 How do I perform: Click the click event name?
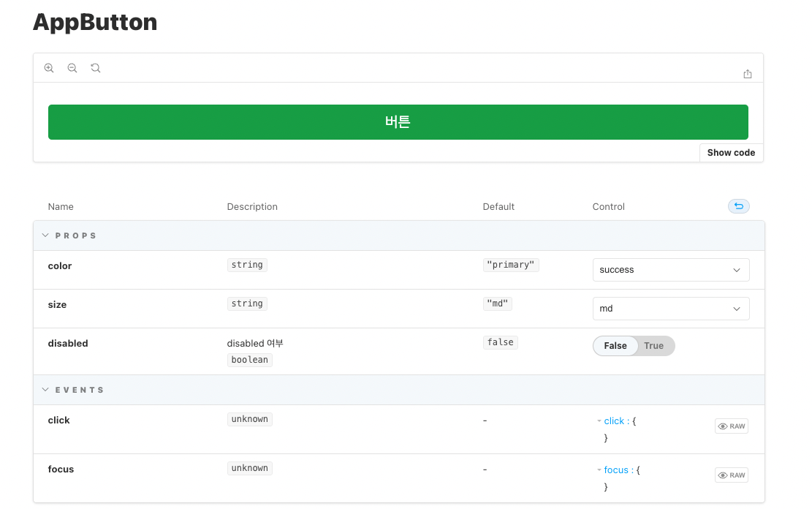click(x=58, y=420)
